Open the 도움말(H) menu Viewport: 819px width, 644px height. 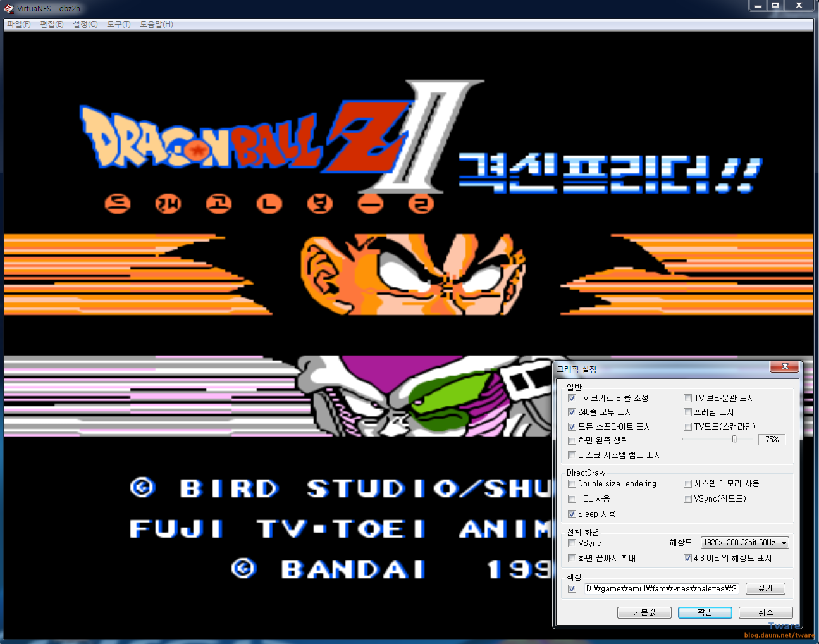[156, 24]
